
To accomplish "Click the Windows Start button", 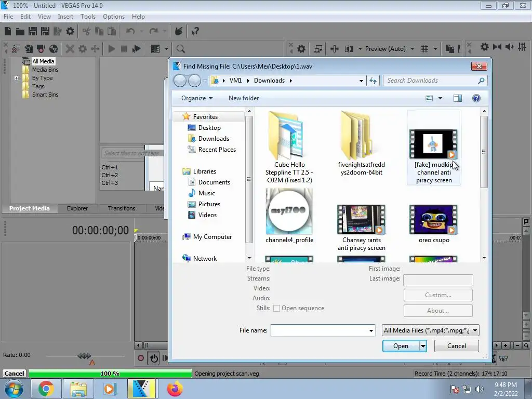I will (x=14, y=389).
